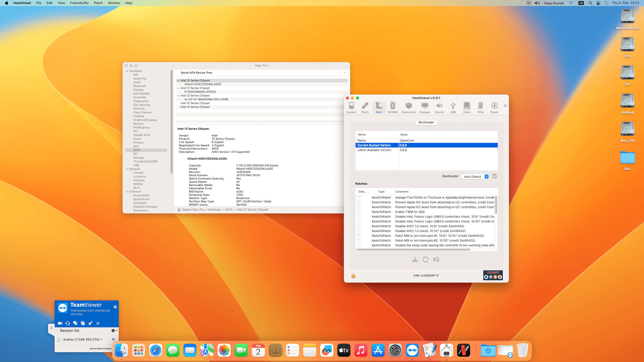Select checkbox for Patch MSI interrupts #2
644x362 pixels.
pos(359,240)
